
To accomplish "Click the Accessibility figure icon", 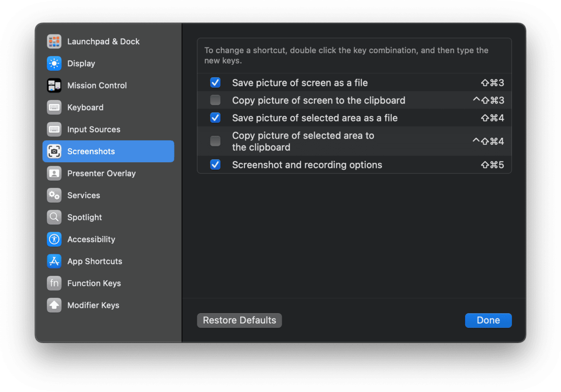I will pyautogui.click(x=54, y=239).
